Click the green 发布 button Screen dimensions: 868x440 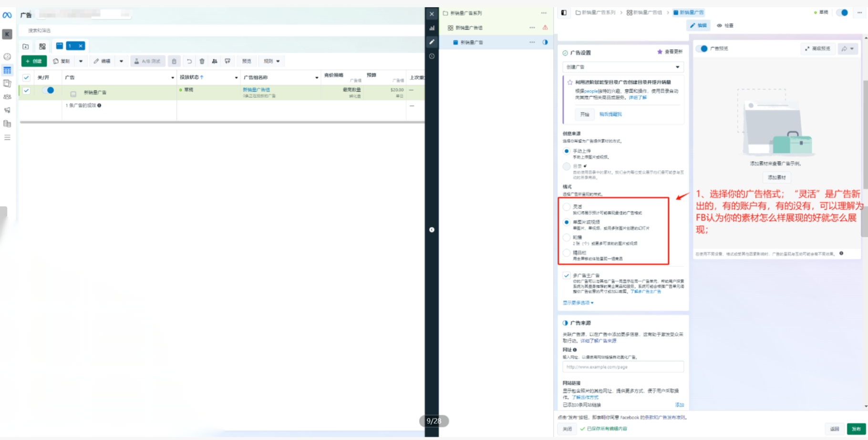(x=857, y=429)
